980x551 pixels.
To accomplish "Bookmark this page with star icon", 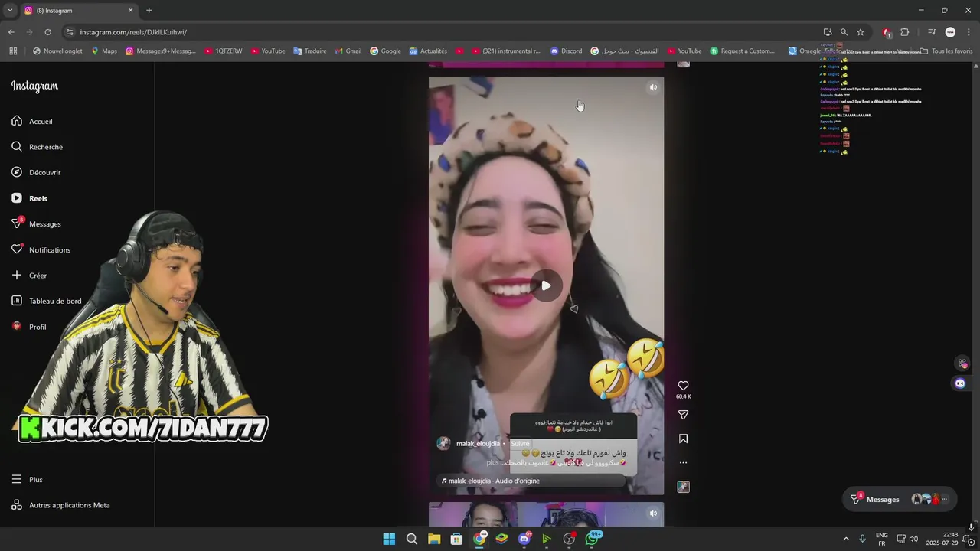I will [861, 32].
